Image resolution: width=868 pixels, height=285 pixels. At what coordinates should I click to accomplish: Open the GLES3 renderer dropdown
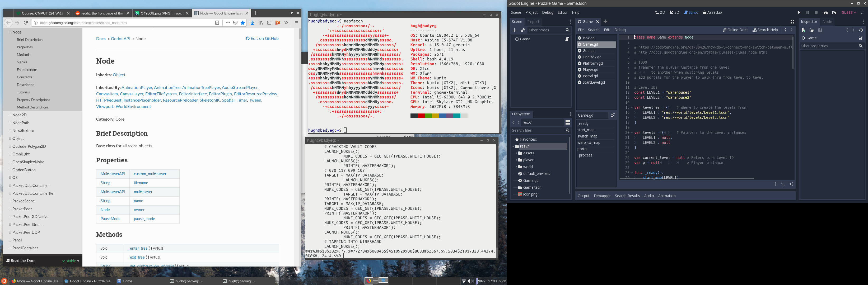click(x=848, y=12)
